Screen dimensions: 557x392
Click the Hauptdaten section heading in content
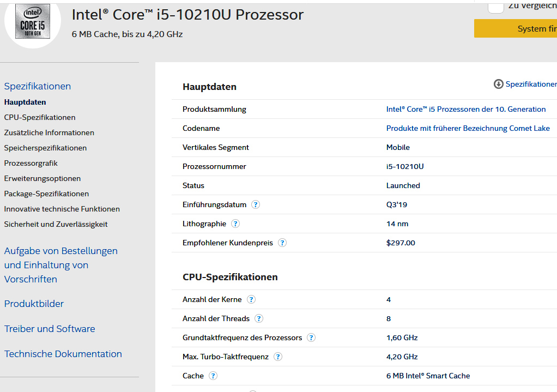[209, 87]
